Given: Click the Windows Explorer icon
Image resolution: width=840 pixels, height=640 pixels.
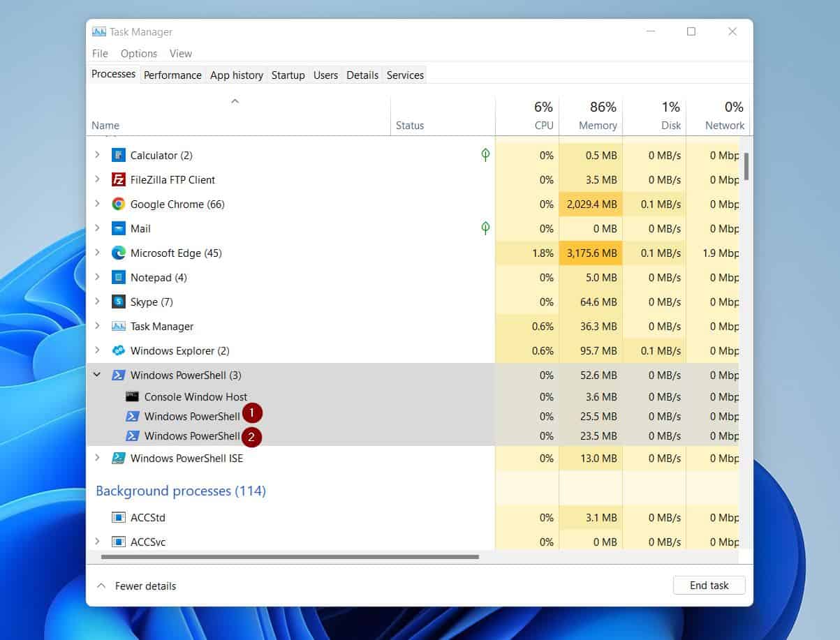Looking at the screenshot, I should (118, 350).
